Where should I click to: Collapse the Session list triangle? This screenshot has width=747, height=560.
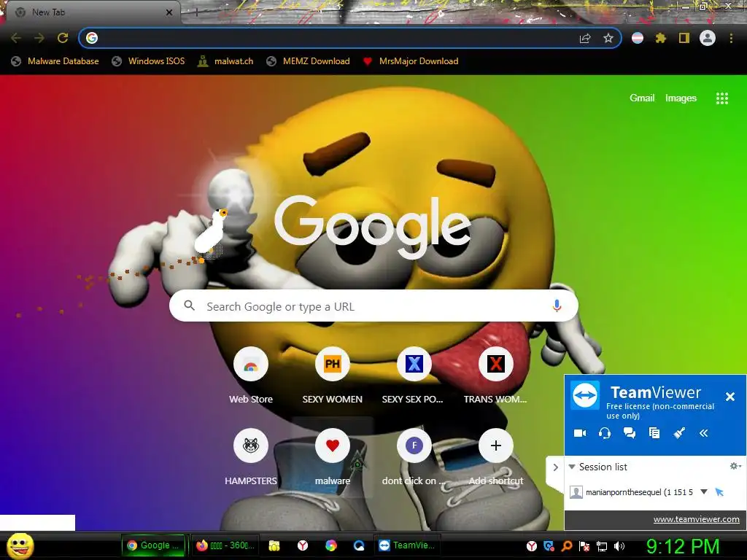(572, 467)
